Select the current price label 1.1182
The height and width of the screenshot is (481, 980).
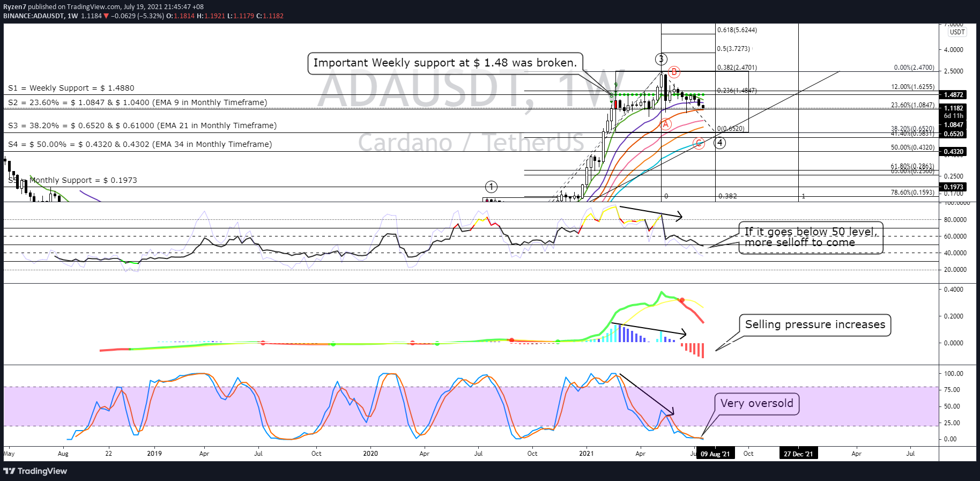[x=954, y=108]
